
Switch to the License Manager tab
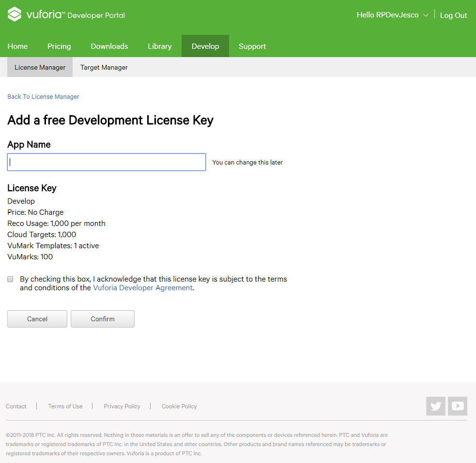click(40, 67)
